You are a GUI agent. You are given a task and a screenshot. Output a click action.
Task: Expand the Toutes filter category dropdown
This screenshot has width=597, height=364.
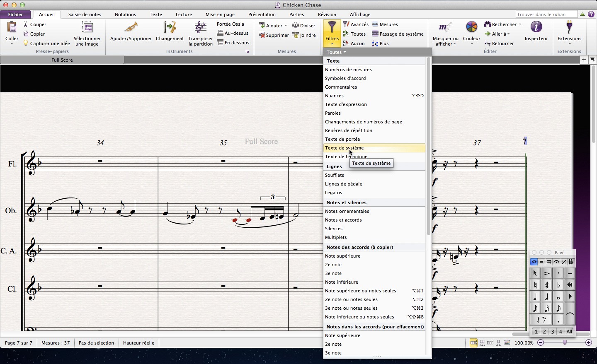click(x=336, y=52)
